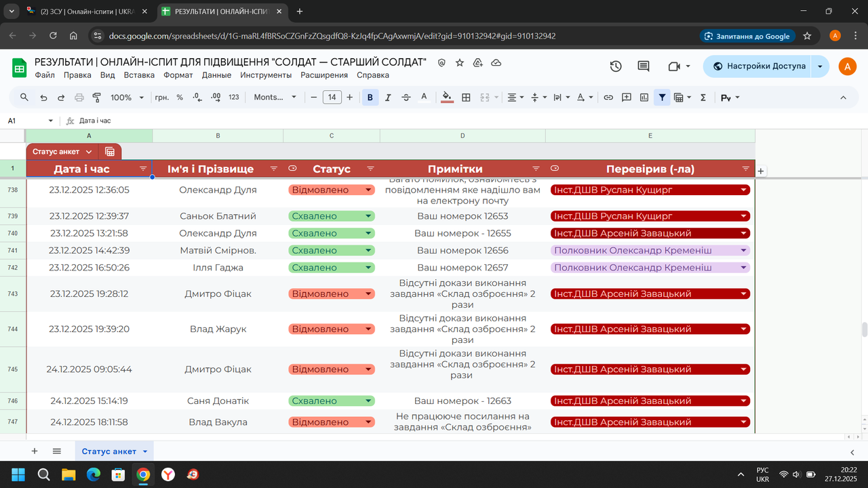The height and width of the screenshot is (488, 868).
Task: Open text wrapping dropdown
Action: (561, 98)
